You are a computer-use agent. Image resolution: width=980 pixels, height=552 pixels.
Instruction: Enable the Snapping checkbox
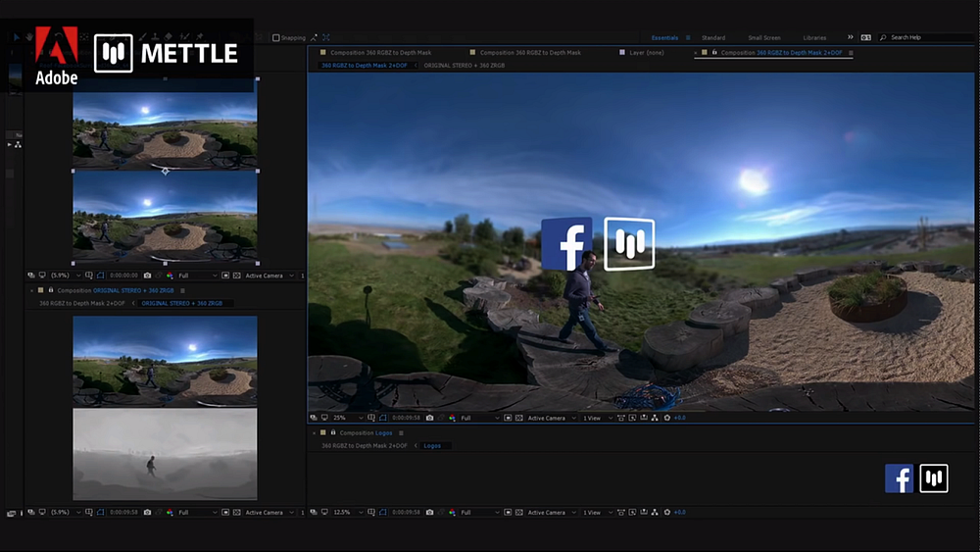coord(275,37)
